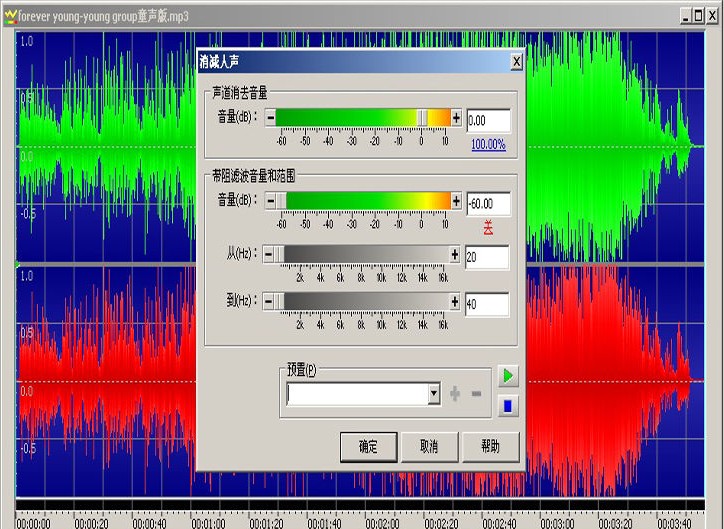Minimize the forever young mp3 window
This screenshot has width=724, height=529.
click(x=686, y=16)
